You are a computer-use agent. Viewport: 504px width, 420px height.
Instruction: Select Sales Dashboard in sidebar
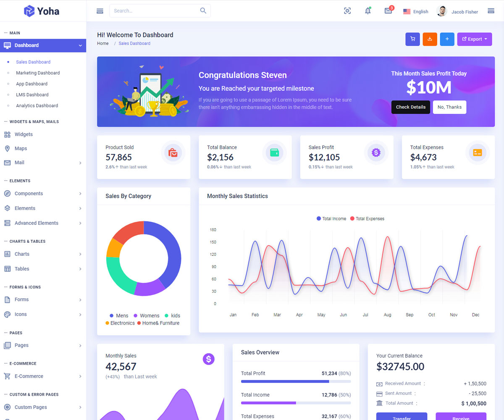point(33,62)
